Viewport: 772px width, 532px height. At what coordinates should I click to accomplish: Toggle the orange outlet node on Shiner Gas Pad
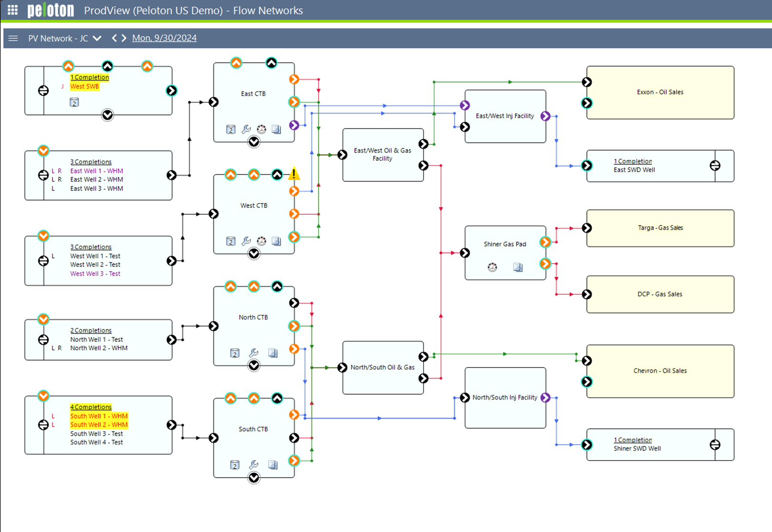click(545, 242)
